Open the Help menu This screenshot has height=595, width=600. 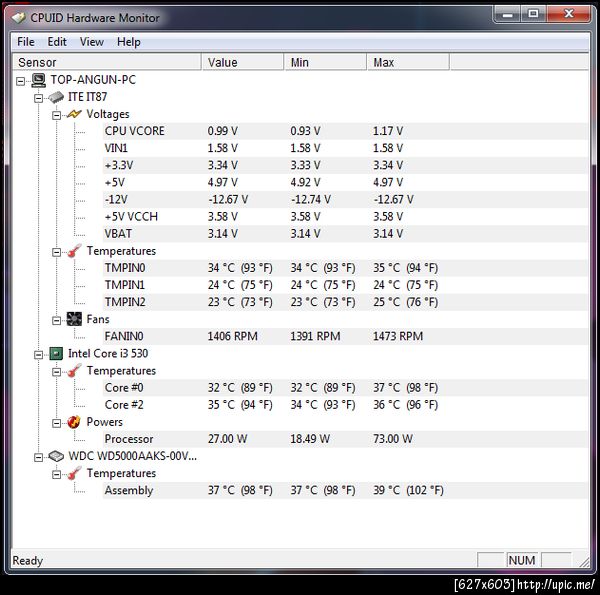(129, 42)
